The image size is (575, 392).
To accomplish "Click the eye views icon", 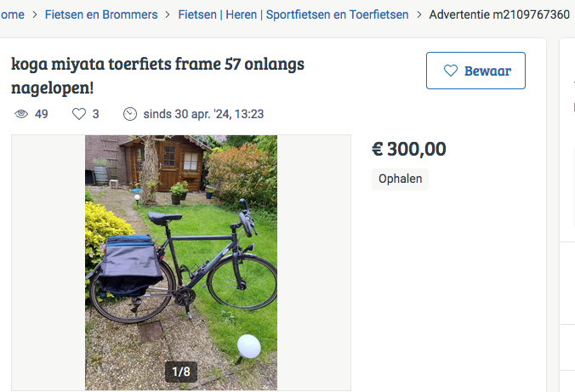I will coord(22,114).
